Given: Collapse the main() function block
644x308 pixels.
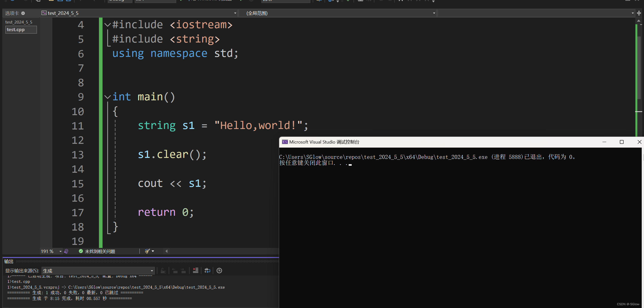Looking at the screenshot, I should [108, 97].
